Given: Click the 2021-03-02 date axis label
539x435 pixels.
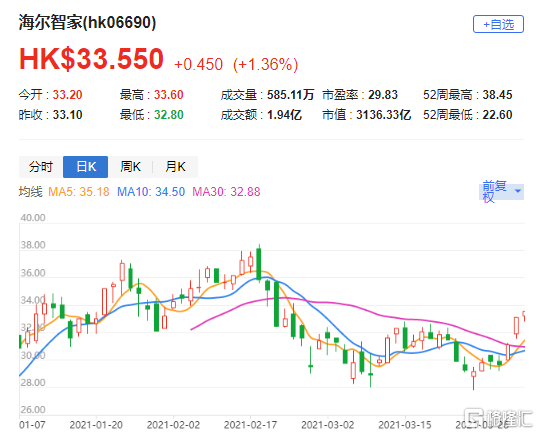Looking at the screenshot, I should [x=328, y=425].
